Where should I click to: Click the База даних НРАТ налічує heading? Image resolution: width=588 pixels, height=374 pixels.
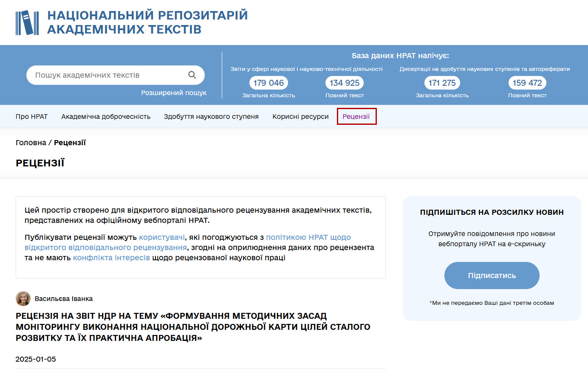pos(400,56)
